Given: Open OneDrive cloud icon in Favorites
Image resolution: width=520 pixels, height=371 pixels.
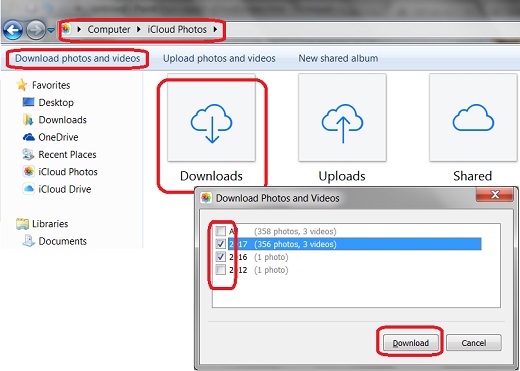Looking at the screenshot, I should click(x=29, y=137).
